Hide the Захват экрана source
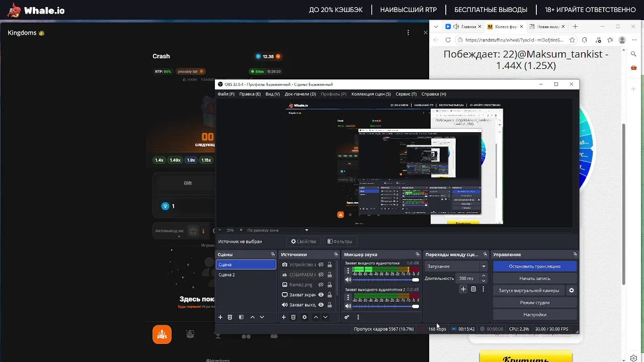The width and height of the screenshot is (644, 362). click(321, 295)
